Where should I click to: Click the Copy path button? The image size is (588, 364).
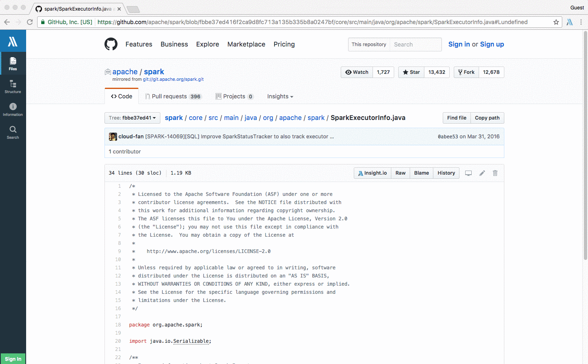pyautogui.click(x=487, y=118)
